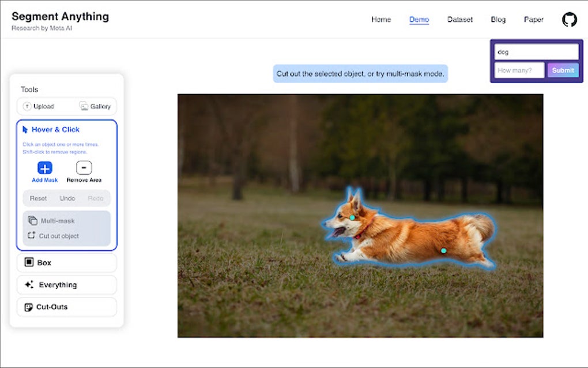The height and width of the screenshot is (368, 588).
Task: Click the Segment Anything title
Action: click(x=60, y=17)
